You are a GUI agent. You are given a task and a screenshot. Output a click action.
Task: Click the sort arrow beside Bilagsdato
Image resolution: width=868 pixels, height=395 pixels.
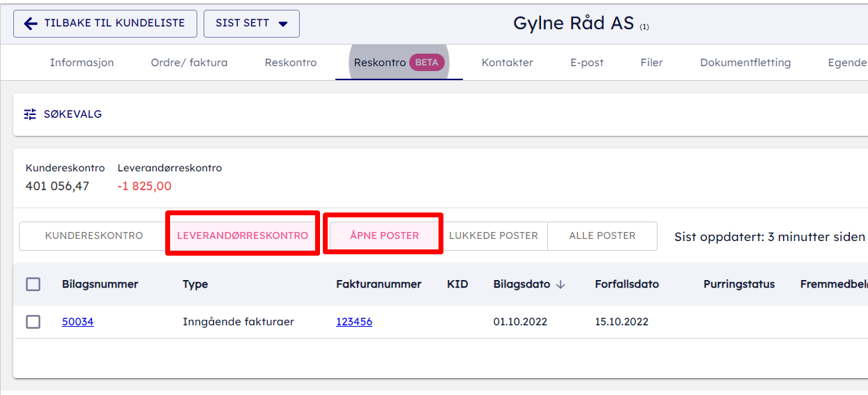point(561,284)
